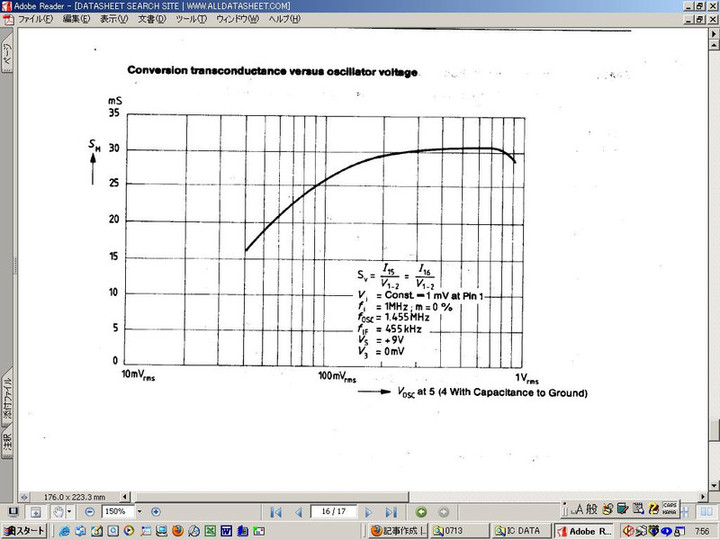Open the ツール(T) menu
Screen dimensions: 720x540
pyautogui.click(x=191, y=19)
